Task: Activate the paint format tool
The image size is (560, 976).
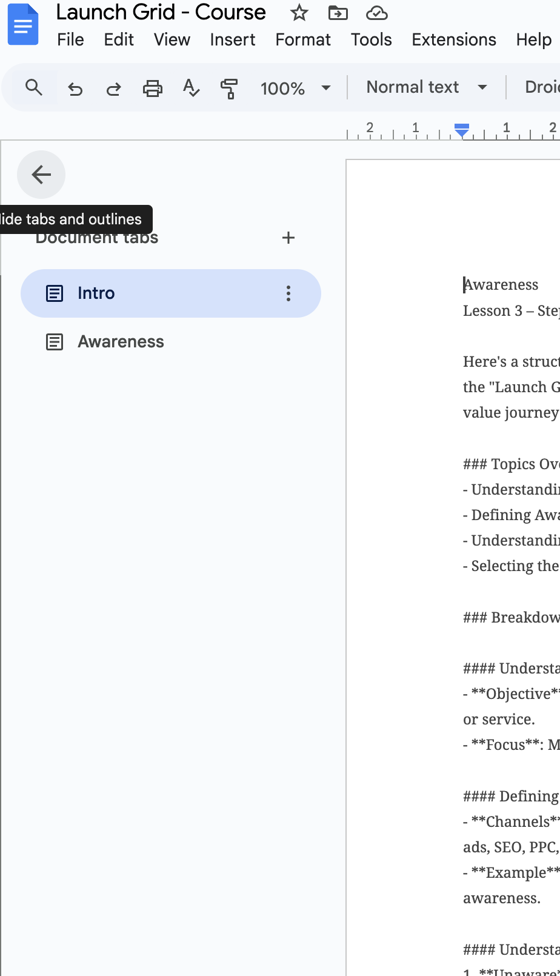Action: (229, 89)
